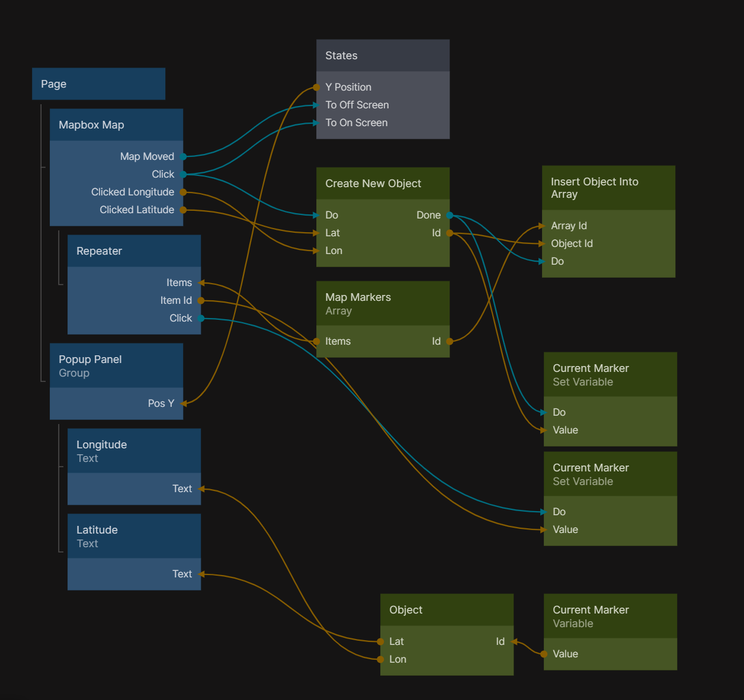Viewport: 744px width, 700px height.
Task: Select the Page node header
Action: tap(98, 84)
